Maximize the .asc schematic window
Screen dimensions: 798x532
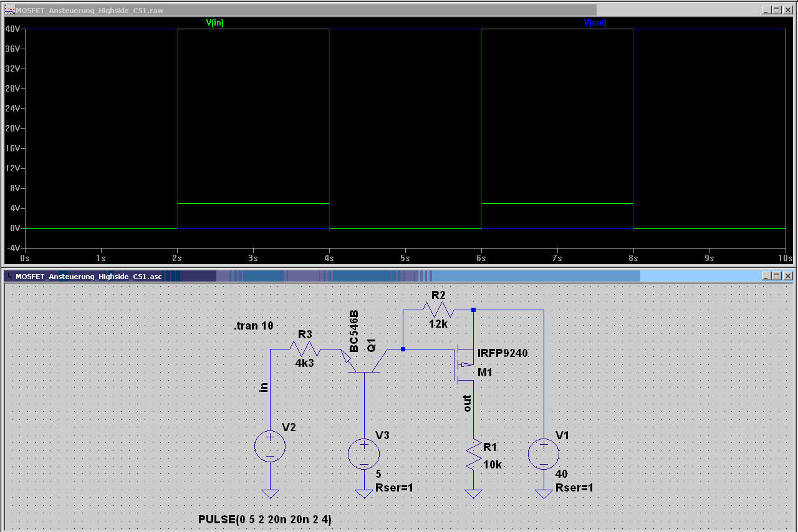coord(777,276)
